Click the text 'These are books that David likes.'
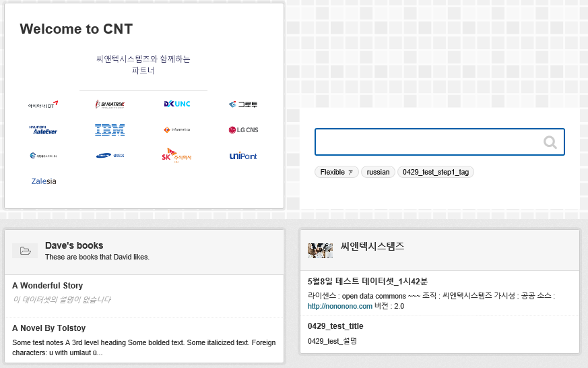This screenshot has height=368, width=588. click(97, 257)
